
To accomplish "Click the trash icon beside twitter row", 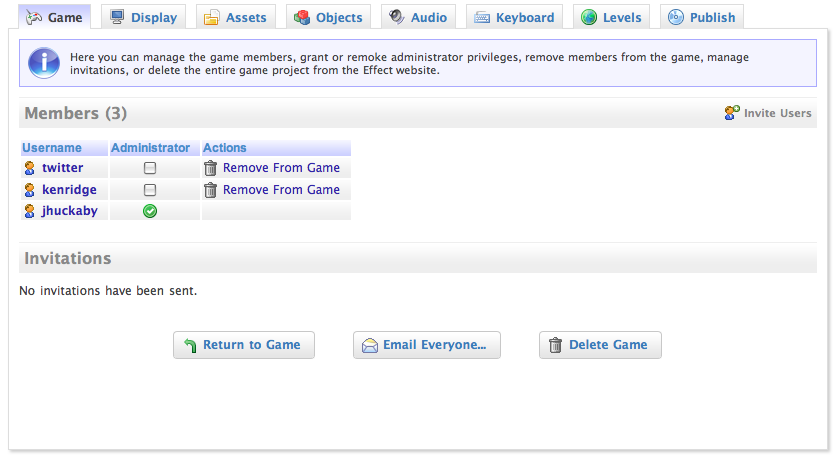I will coord(210,168).
